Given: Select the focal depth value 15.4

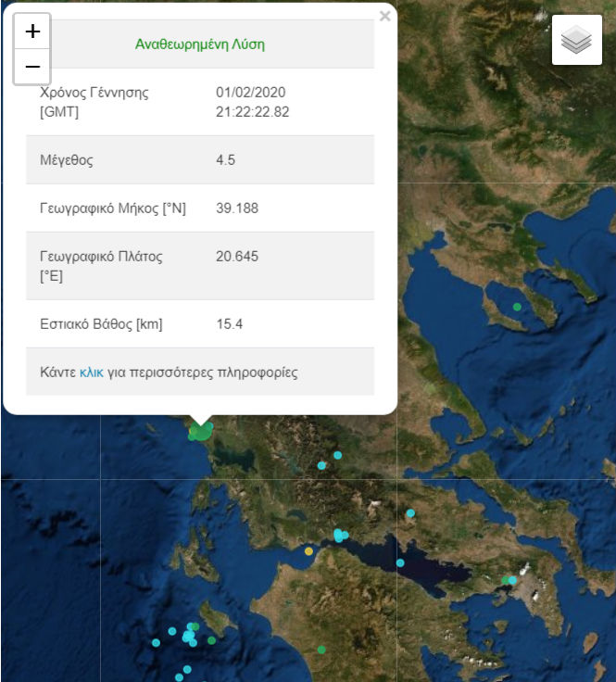Looking at the screenshot, I should pos(230,324).
